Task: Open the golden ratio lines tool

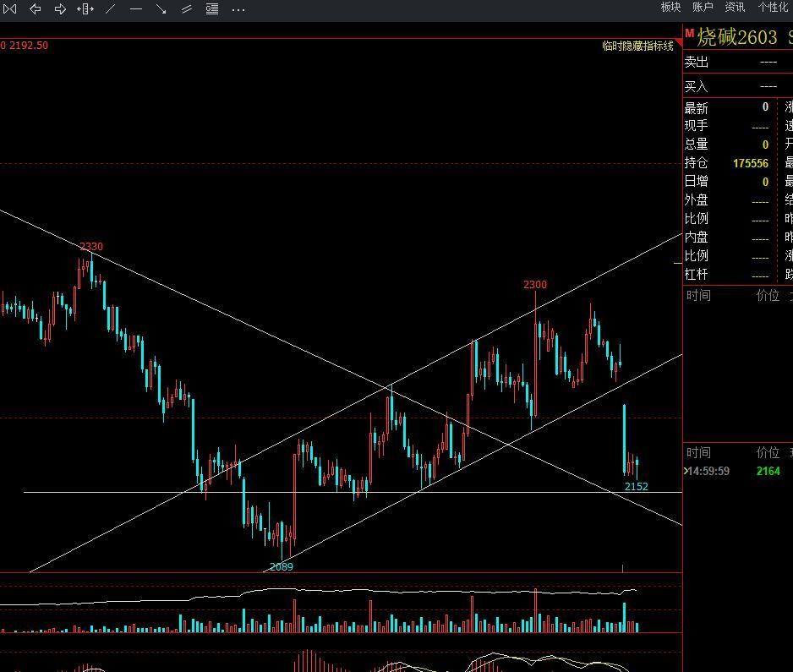Action: 212,8
